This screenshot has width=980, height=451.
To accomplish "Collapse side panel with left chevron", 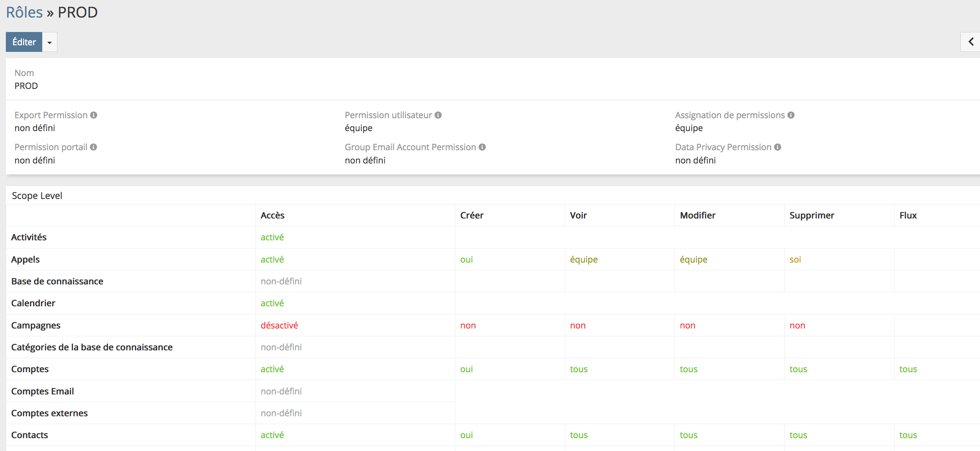I will (971, 42).
